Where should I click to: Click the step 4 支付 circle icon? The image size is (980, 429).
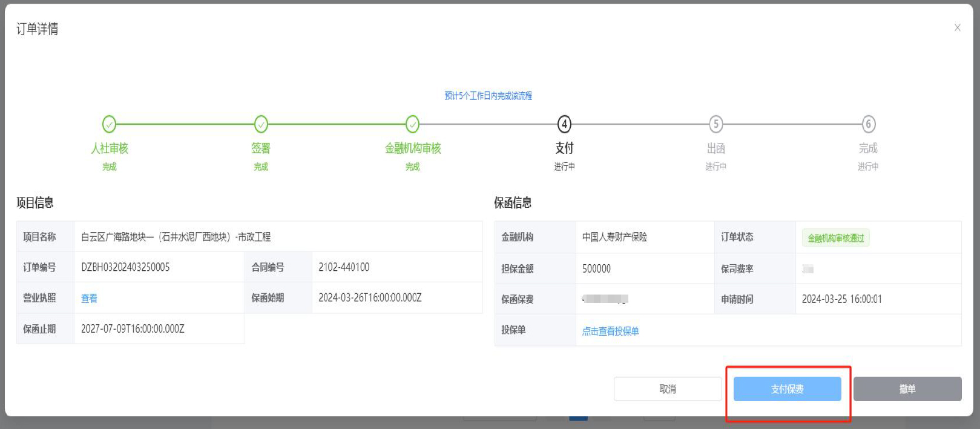pyautogui.click(x=564, y=124)
